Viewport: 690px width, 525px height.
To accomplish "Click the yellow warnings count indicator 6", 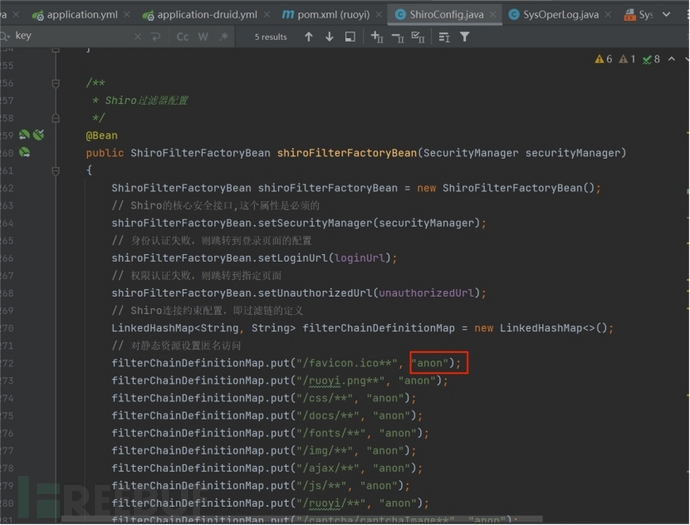I will tap(603, 59).
